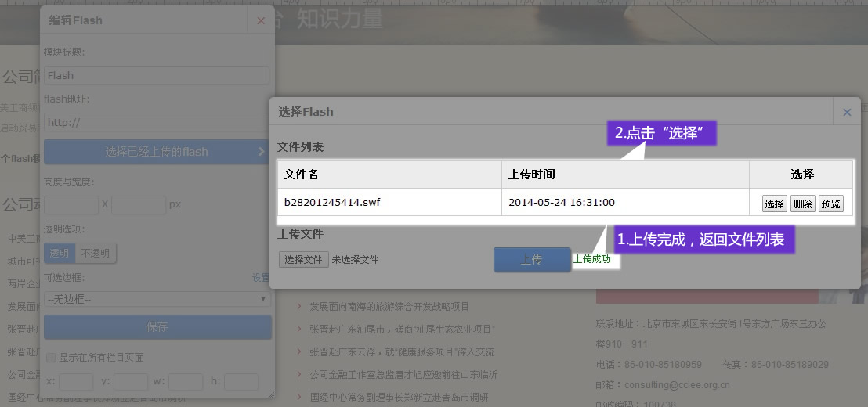Click 选择 button for b28201245414.swf
The height and width of the screenshot is (407, 868).
(774, 203)
